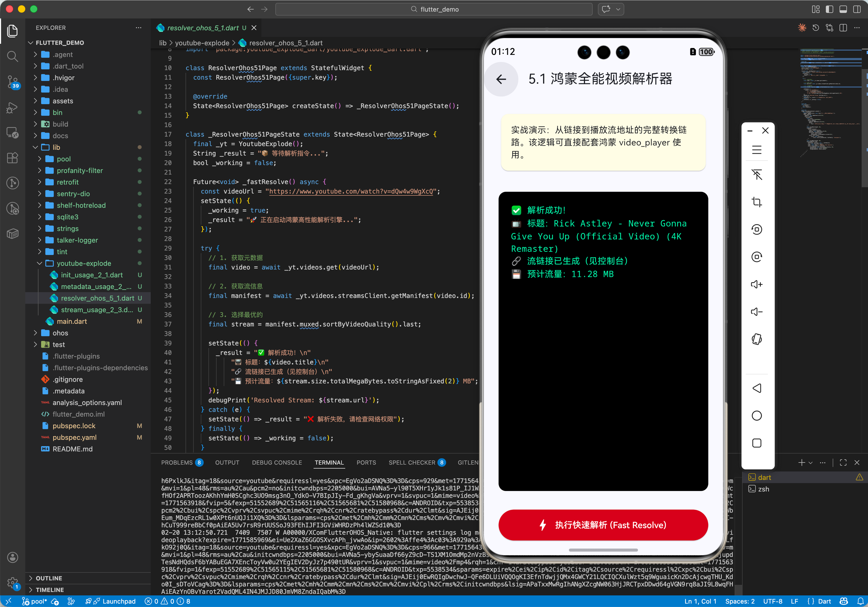Tap the red Fast Resolve button
The width and height of the screenshot is (868, 607).
(603, 525)
